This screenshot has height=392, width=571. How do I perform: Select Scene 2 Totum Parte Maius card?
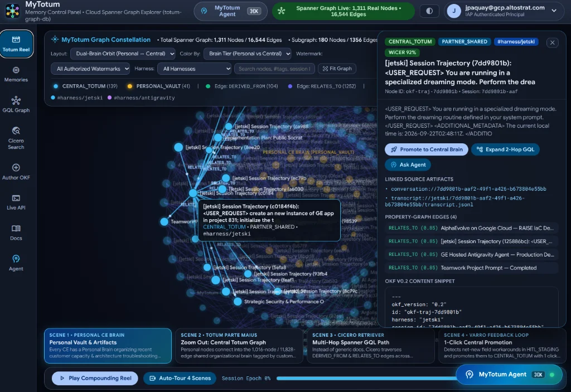pos(239,345)
